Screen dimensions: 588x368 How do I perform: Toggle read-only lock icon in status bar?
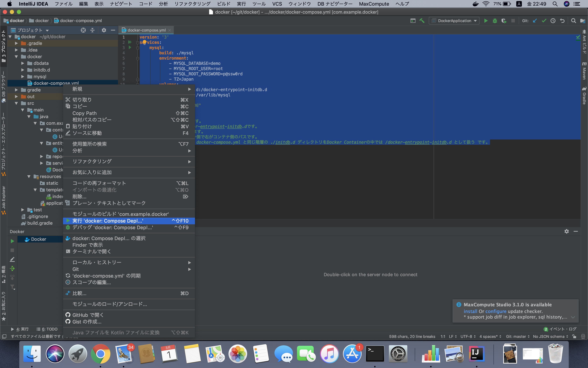[x=574, y=336]
